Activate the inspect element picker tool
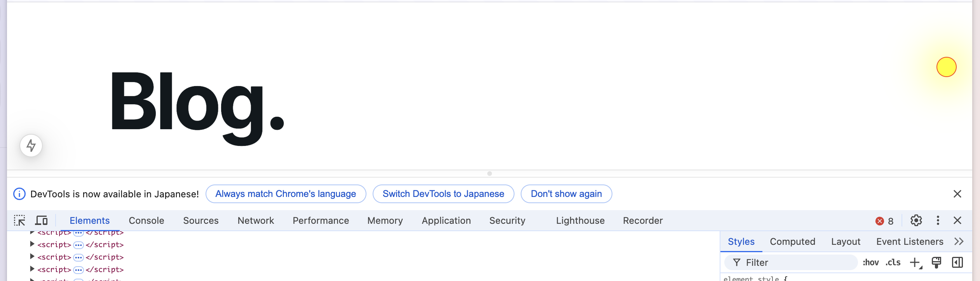980x281 pixels. [19, 221]
